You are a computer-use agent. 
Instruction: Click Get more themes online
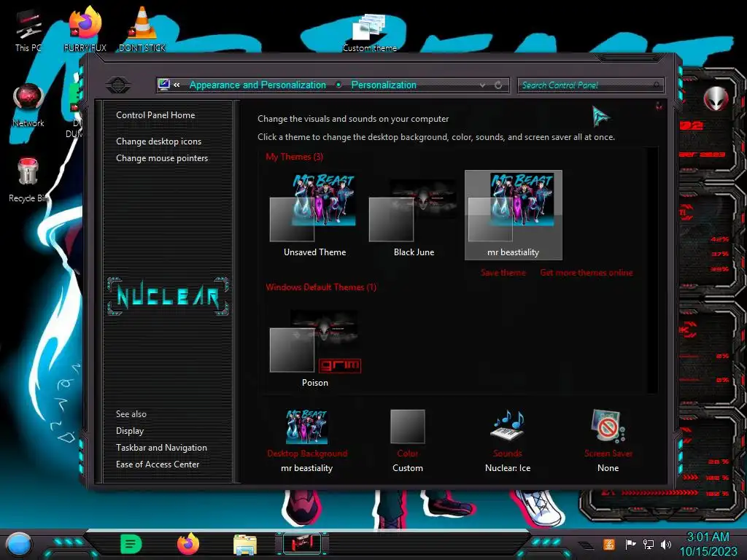(587, 273)
